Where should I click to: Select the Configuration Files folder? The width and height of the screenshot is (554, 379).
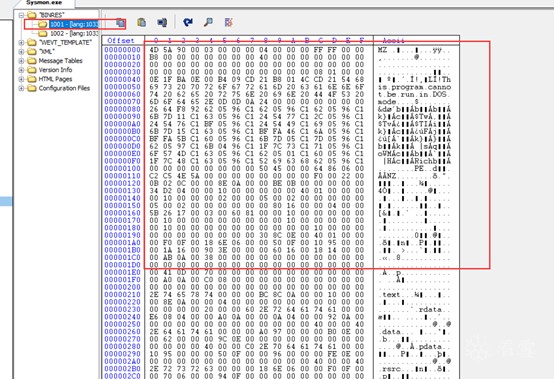point(64,88)
